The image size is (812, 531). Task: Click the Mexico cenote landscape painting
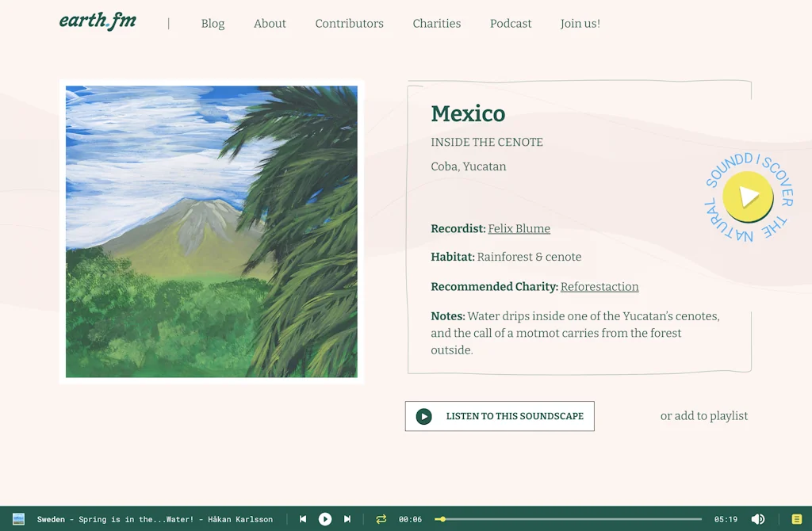pos(211,232)
